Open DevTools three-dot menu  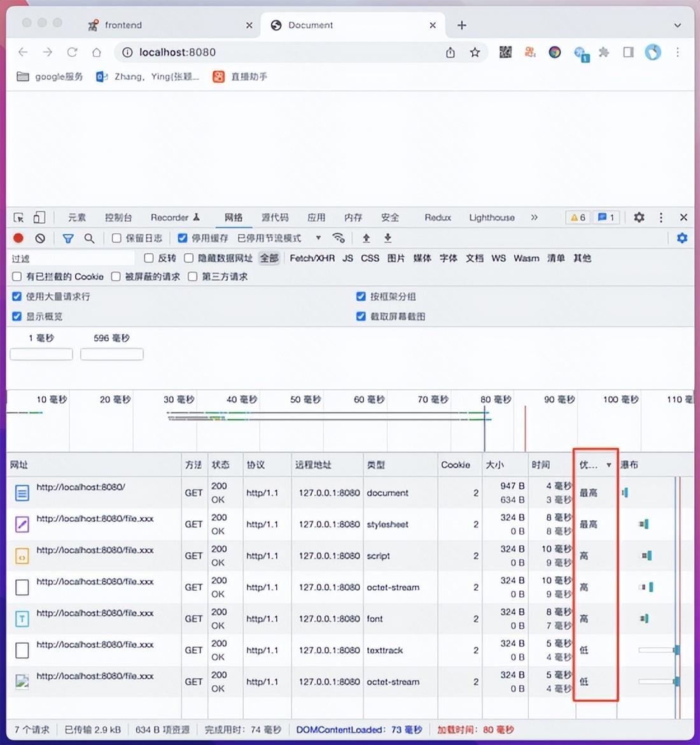661,217
